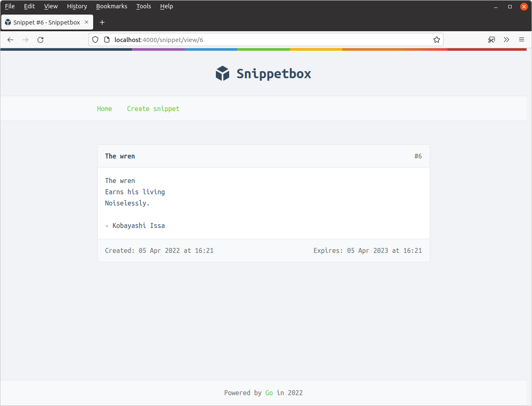
Task: Expand the toolbar overflow chevron
Action: click(x=506, y=40)
